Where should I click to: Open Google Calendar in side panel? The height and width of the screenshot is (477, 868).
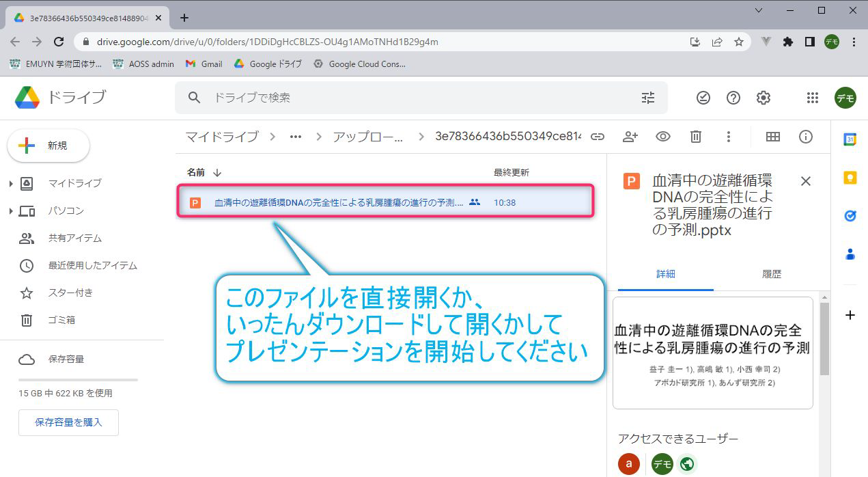click(850, 139)
